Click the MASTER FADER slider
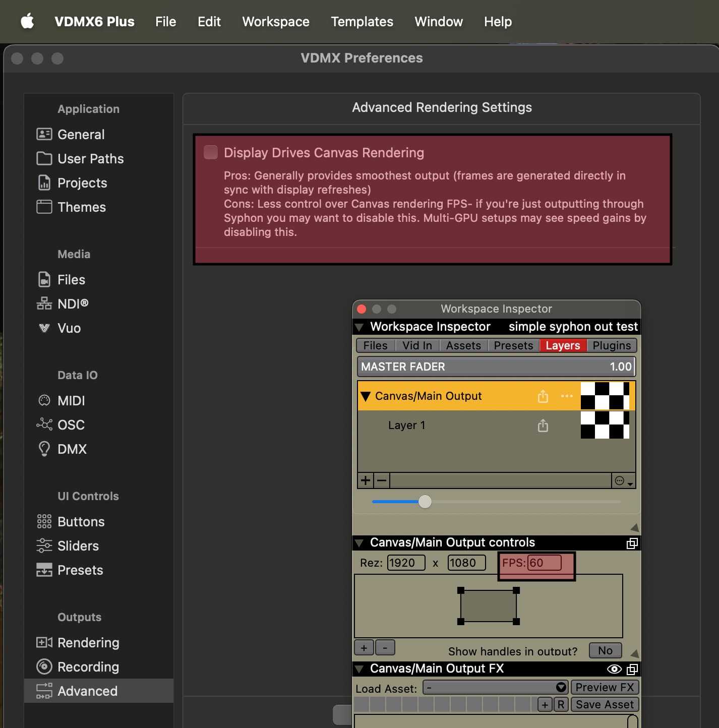 click(x=496, y=367)
